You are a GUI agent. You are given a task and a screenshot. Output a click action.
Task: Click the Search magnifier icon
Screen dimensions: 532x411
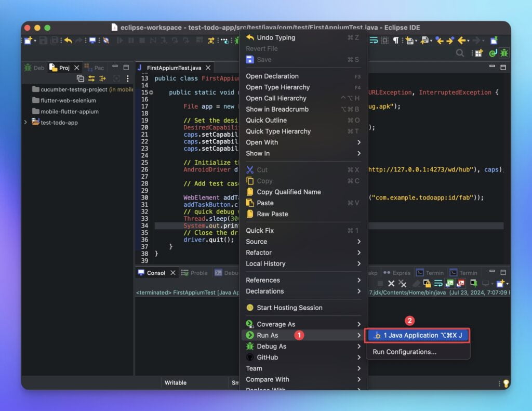click(x=460, y=53)
